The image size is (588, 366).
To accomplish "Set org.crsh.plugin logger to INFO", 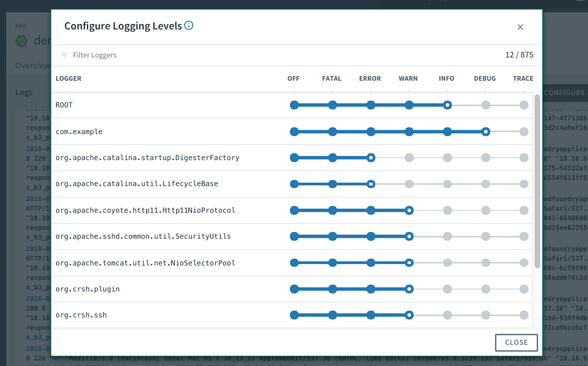I will pos(447,289).
